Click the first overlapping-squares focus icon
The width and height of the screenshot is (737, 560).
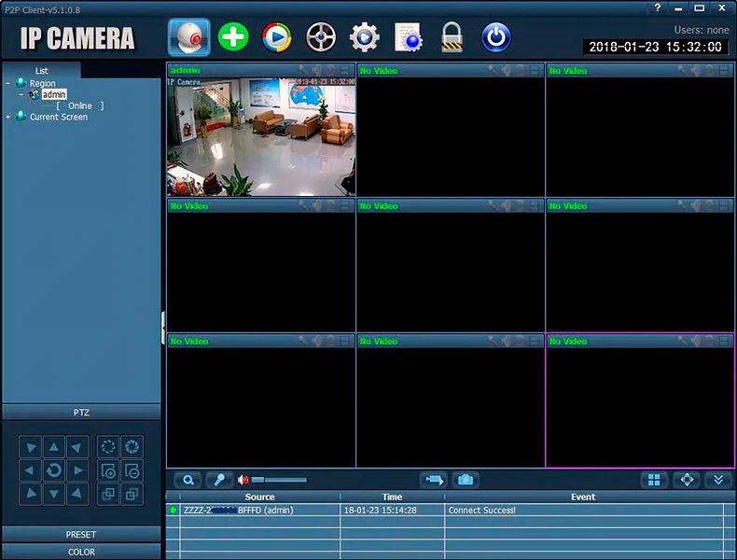[x=108, y=494]
